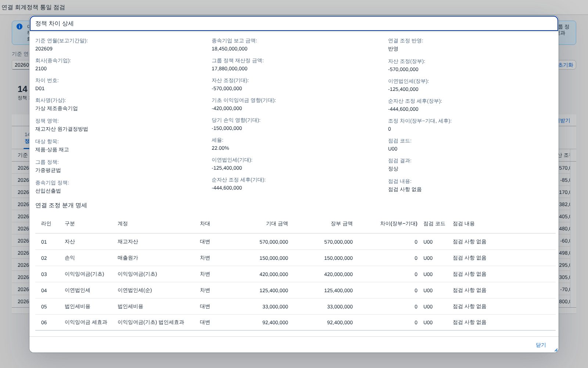Click the 기대 금액 column header

point(277,224)
